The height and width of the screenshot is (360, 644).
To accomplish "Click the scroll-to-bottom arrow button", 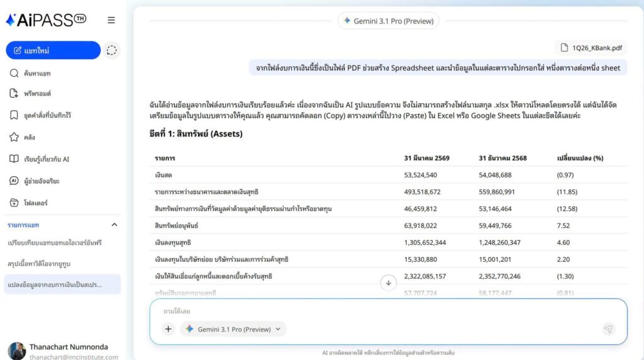I will 388,283.
